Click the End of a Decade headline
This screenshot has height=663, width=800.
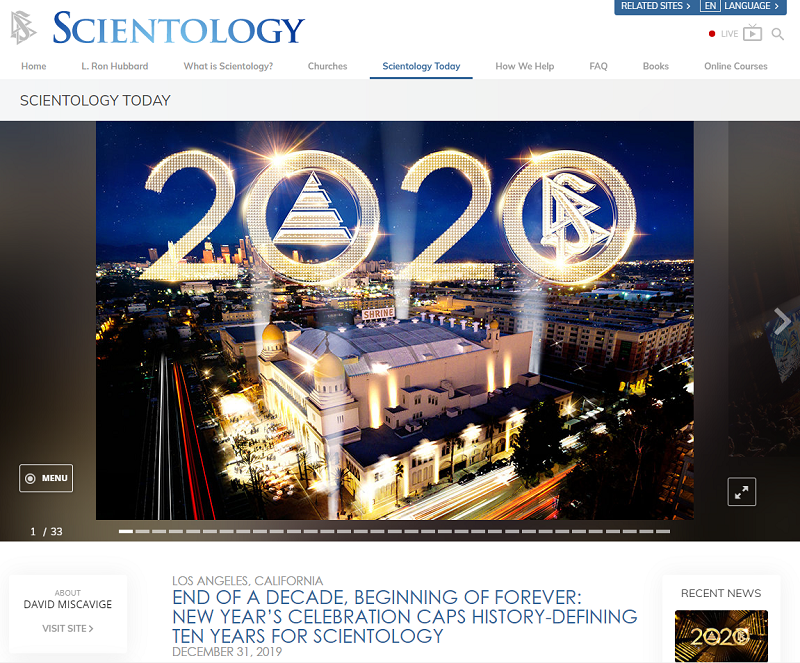(405, 617)
